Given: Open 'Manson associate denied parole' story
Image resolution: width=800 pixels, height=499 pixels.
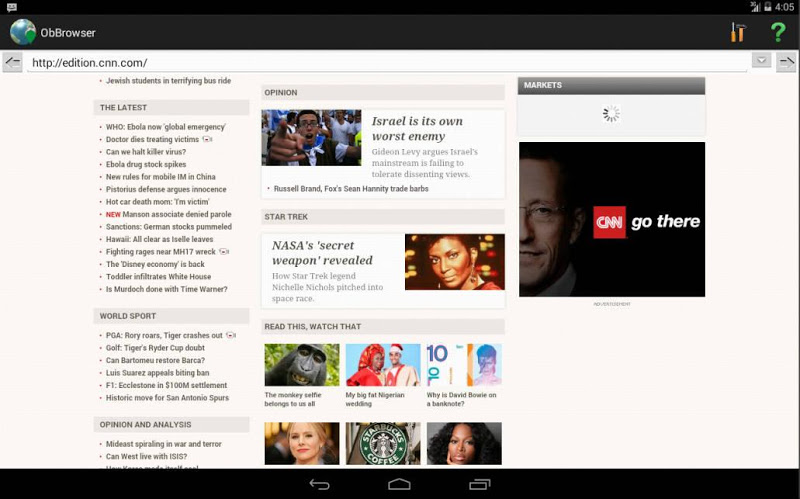Looking at the screenshot, I should 177,214.
